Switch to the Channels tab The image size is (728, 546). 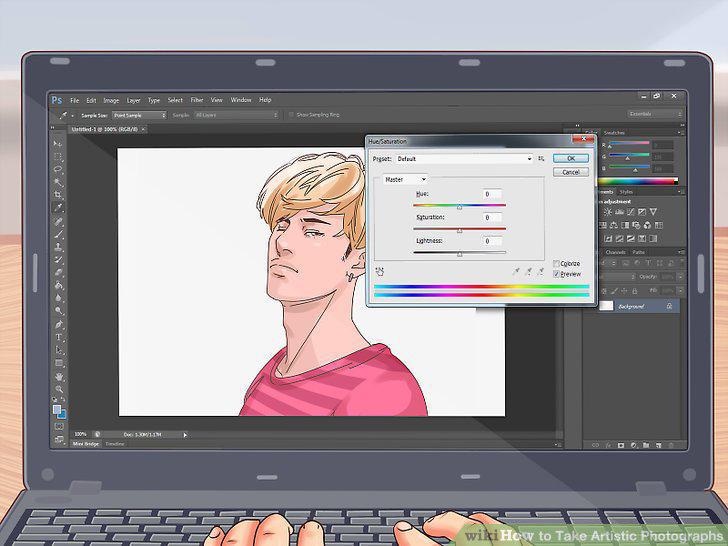(x=615, y=252)
